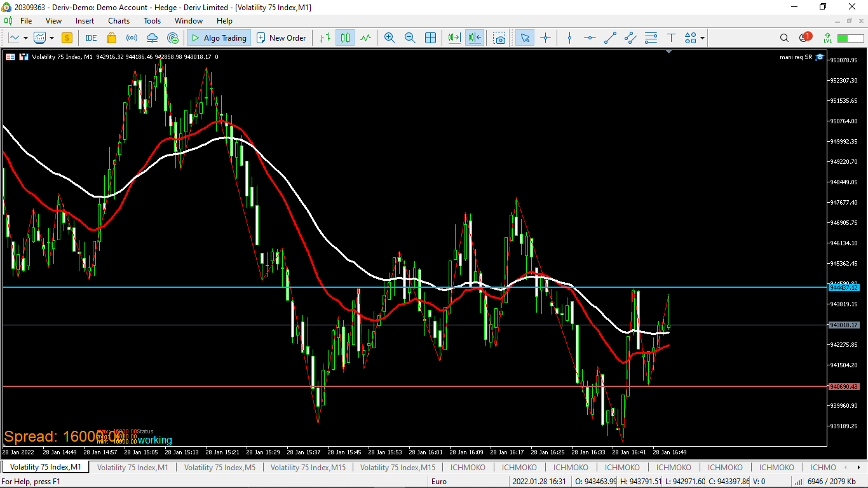Open the Market shopping bag icon
Viewport: 868px width, 488px height.
coord(112,38)
